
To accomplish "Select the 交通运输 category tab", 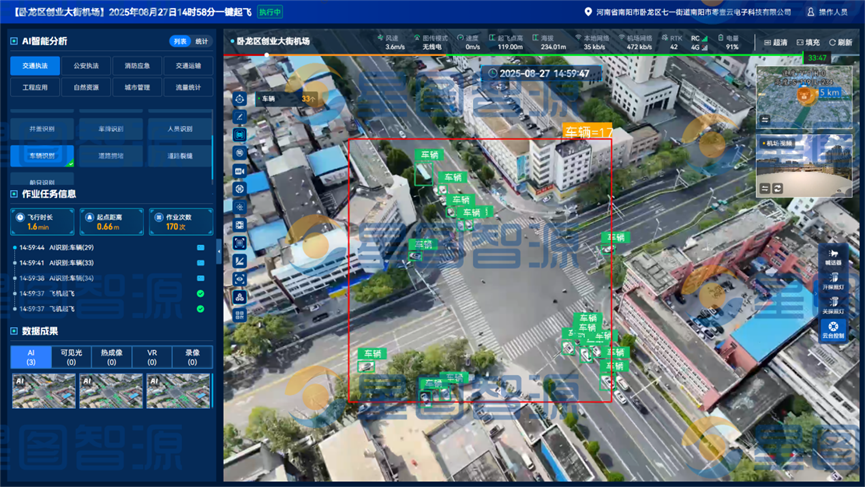I will [188, 66].
